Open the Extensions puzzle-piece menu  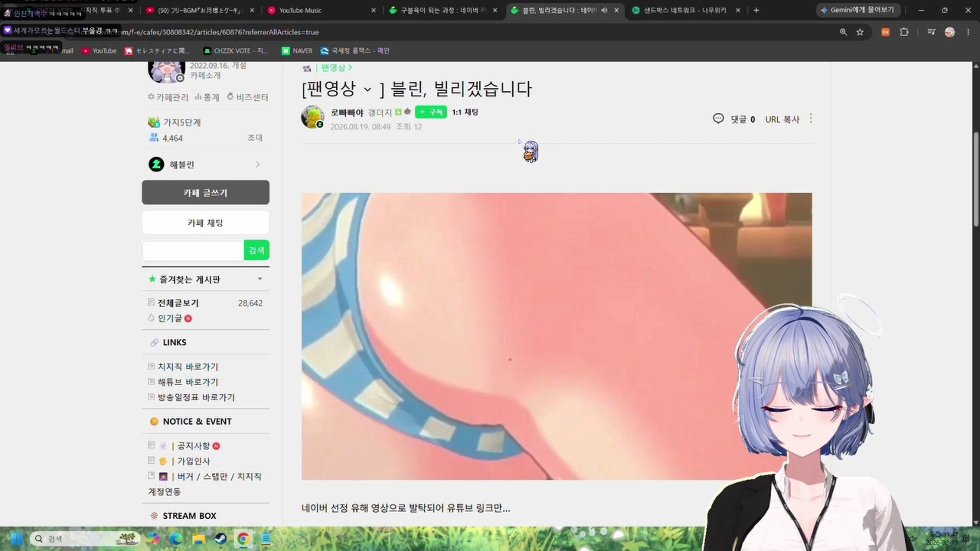coord(904,32)
